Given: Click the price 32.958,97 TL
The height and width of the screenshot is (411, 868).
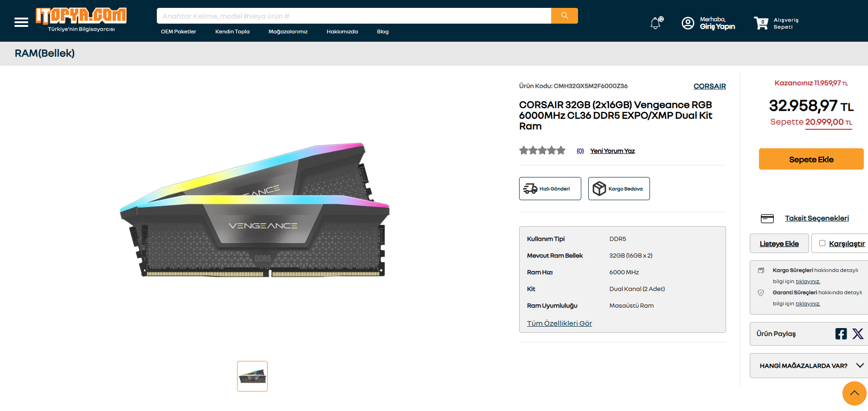Looking at the screenshot, I should pyautogui.click(x=811, y=106).
